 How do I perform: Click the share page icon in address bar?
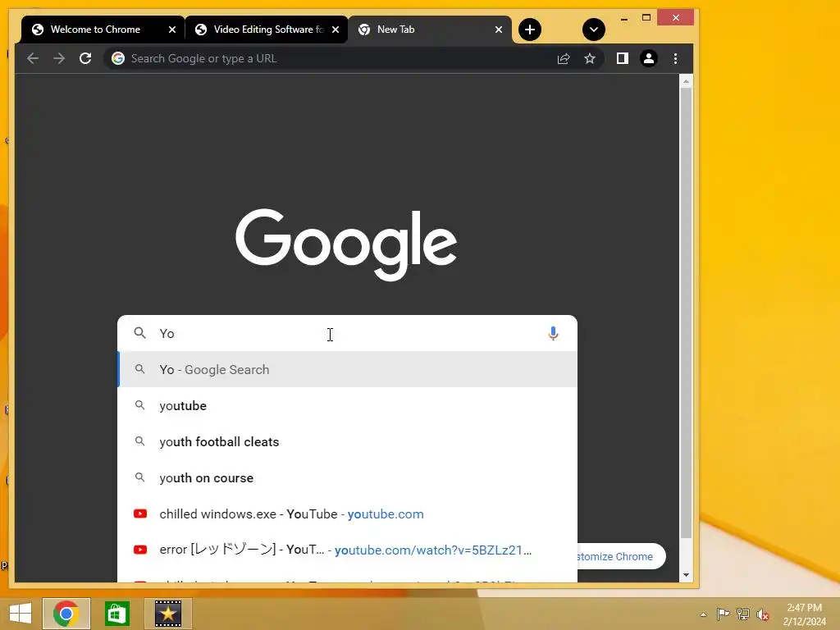(563, 58)
